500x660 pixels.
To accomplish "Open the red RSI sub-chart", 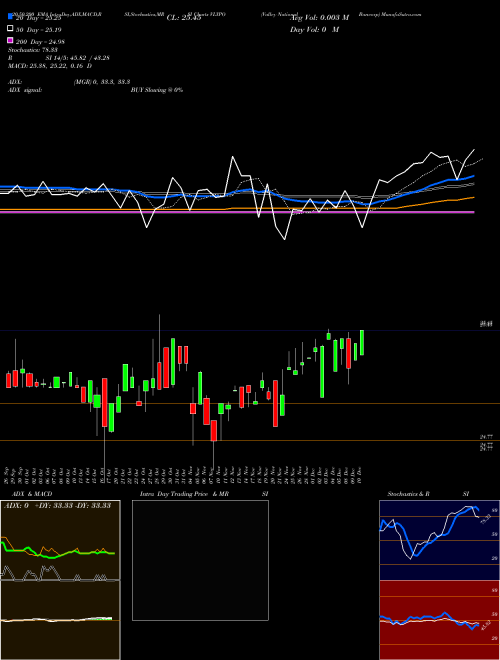I will click(439, 620).
